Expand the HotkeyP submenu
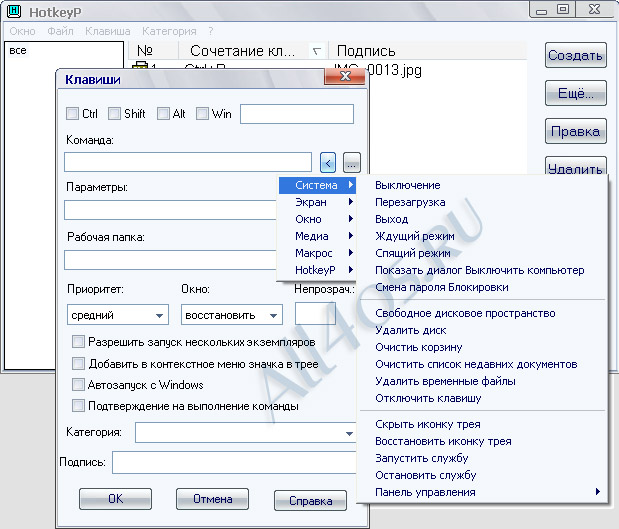This screenshot has width=619, height=529. (317, 270)
